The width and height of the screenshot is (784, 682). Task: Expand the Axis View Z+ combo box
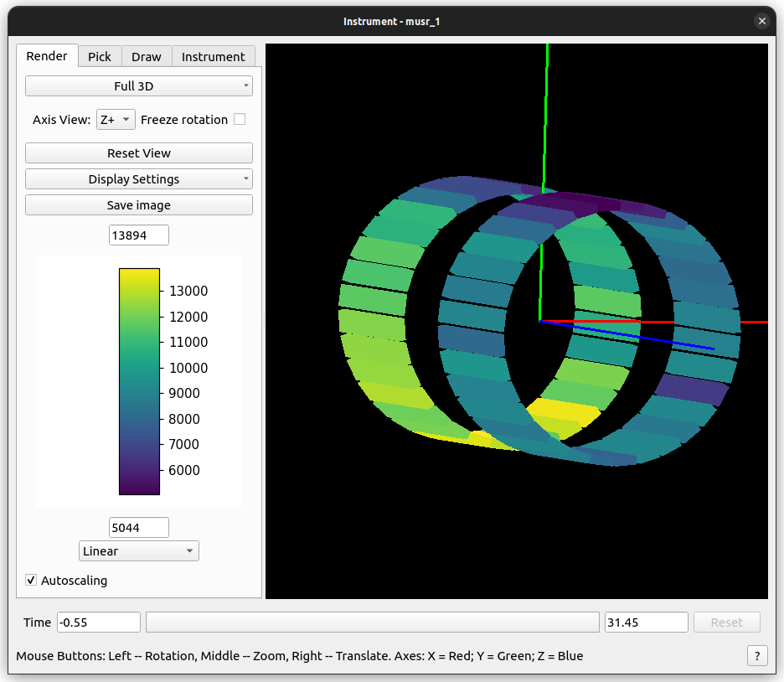[x=116, y=120]
